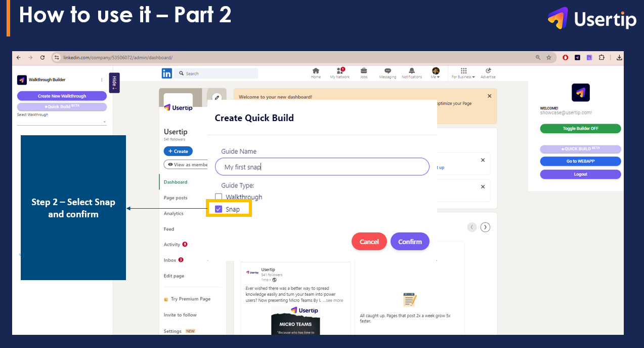Image resolution: width=644 pixels, height=348 pixels.
Task: Expand the For Business dropdown
Action: [x=463, y=73]
